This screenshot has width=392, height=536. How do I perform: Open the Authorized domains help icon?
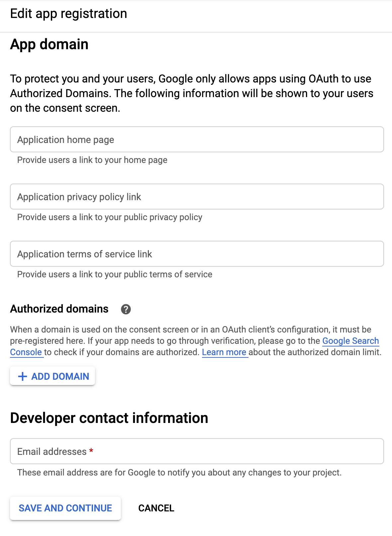pos(126,309)
